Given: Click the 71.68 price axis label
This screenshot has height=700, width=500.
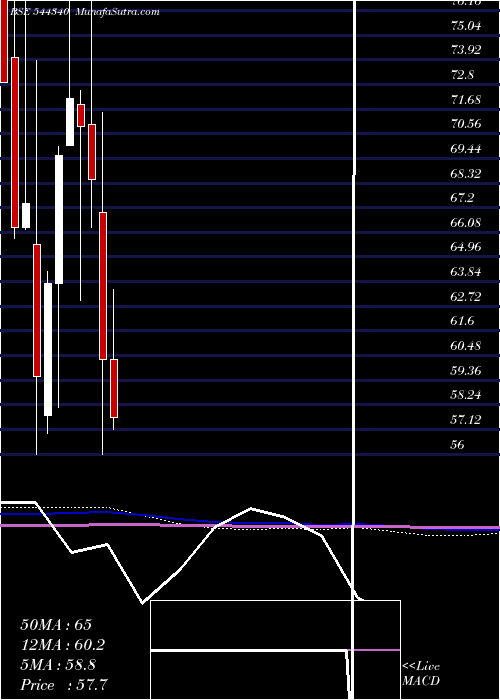Looking at the screenshot, I should pyautogui.click(x=467, y=100).
